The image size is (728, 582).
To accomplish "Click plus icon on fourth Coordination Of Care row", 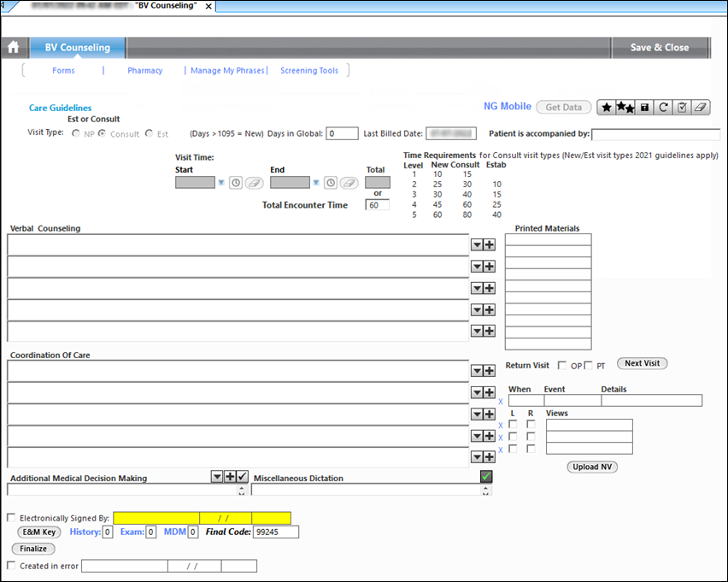I will coord(490,436).
